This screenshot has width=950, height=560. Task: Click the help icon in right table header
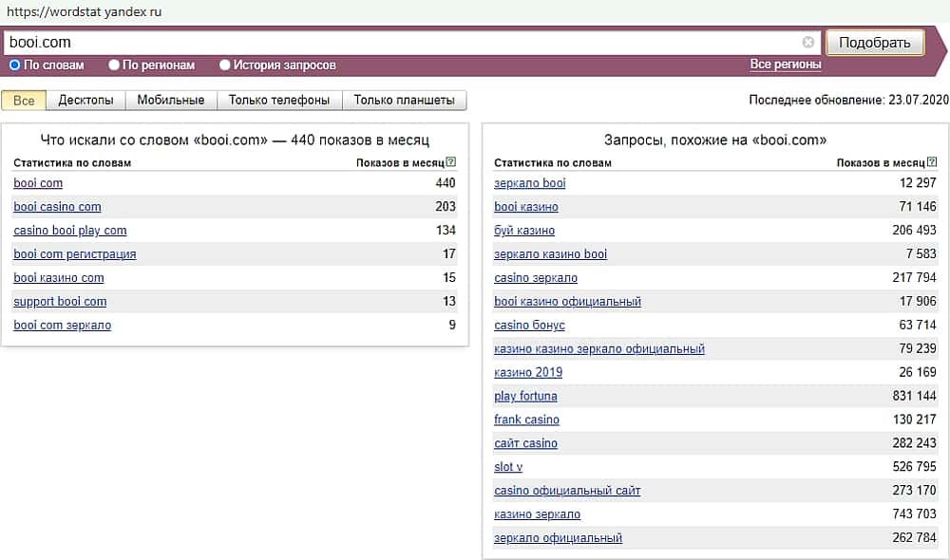click(x=931, y=162)
